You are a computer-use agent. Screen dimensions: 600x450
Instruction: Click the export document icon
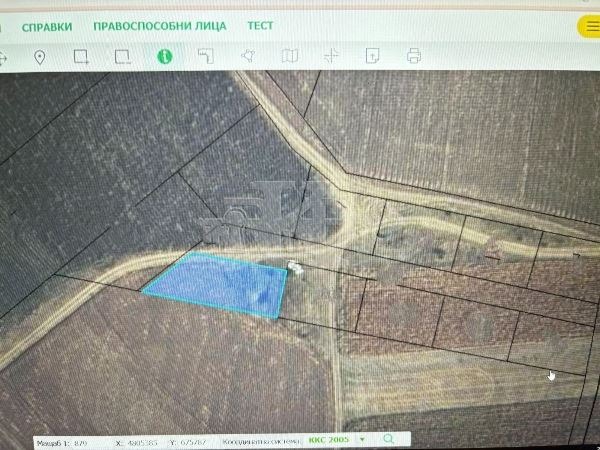coord(372,57)
